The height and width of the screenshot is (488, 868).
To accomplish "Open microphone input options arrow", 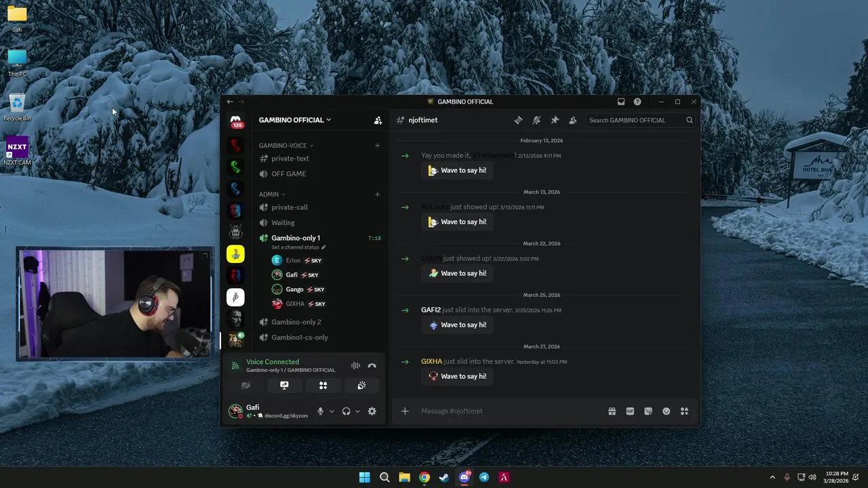I will pos(332,411).
